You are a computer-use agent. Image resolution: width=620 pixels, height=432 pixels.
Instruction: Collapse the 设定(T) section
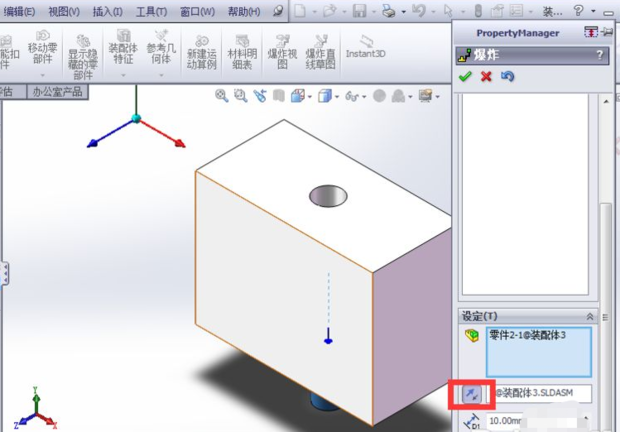[590, 317]
